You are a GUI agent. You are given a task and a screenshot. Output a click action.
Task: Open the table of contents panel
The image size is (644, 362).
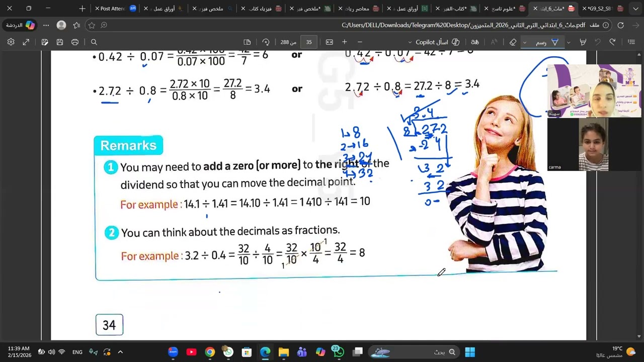pyautogui.click(x=631, y=42)
